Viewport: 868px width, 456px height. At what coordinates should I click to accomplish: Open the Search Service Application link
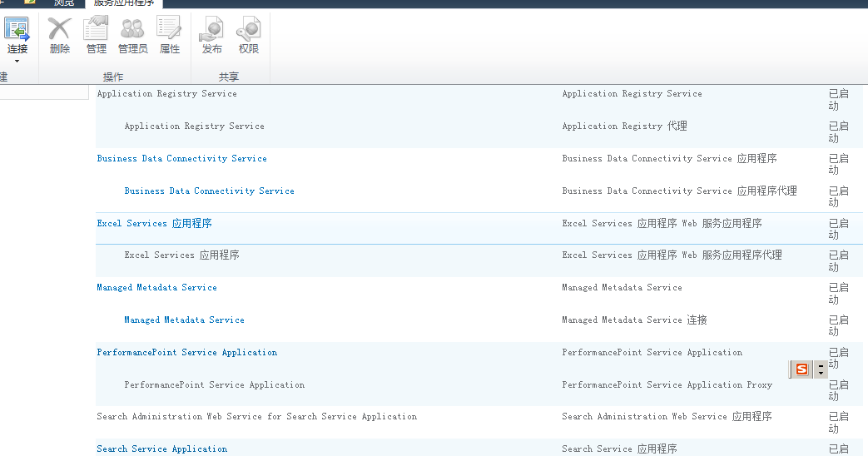pyautogui.click(x=161, y=449)
